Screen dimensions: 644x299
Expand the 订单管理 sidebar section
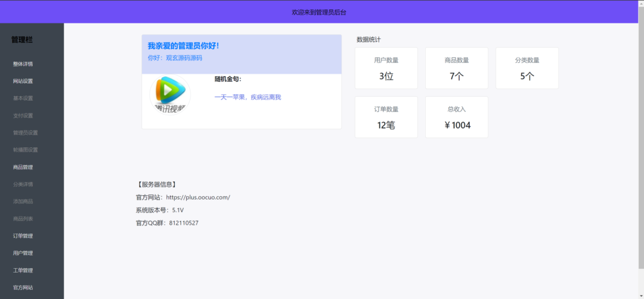tap(23, 236)
